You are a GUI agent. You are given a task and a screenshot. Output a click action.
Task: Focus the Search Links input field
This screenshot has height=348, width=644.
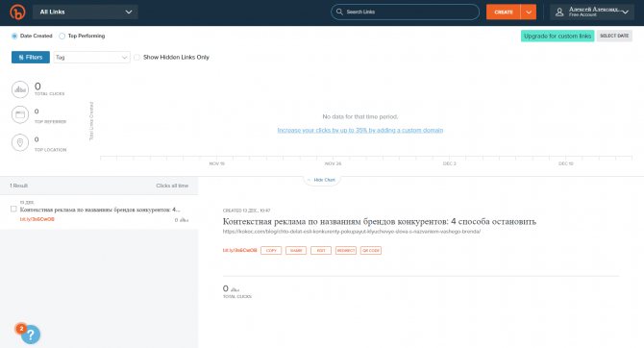pos(405,12)
